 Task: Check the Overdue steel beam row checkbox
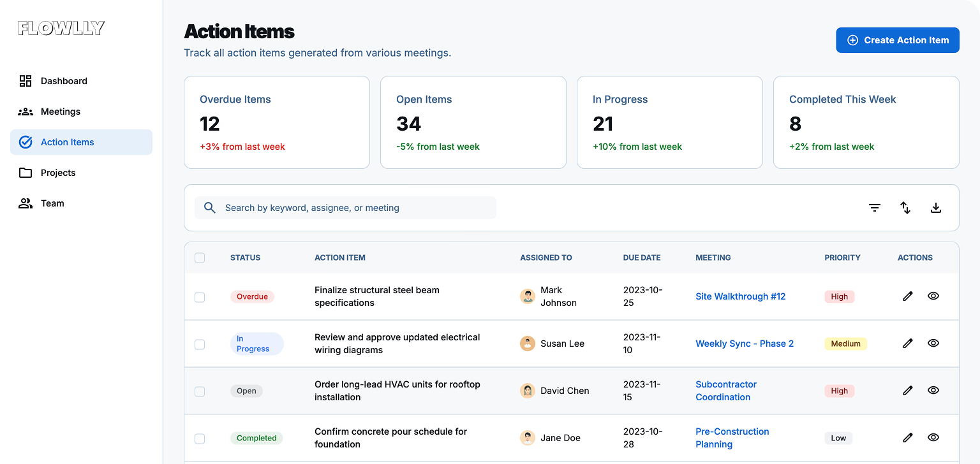pos(200,297)
